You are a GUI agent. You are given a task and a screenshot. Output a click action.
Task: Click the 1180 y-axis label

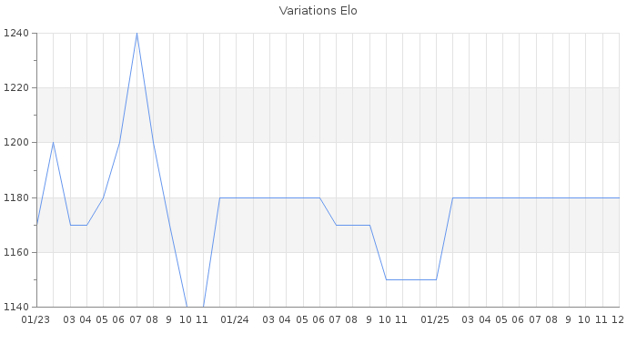(16, 197)
